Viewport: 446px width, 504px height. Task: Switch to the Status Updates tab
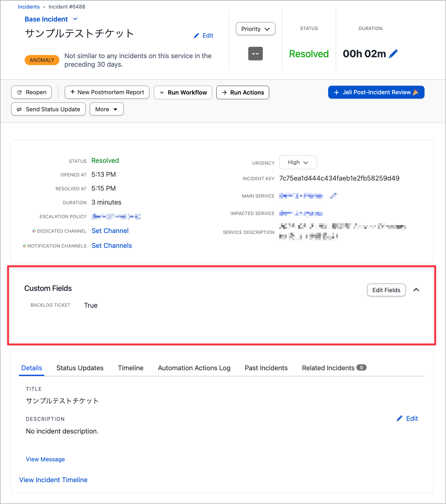(x=80, y=368)
